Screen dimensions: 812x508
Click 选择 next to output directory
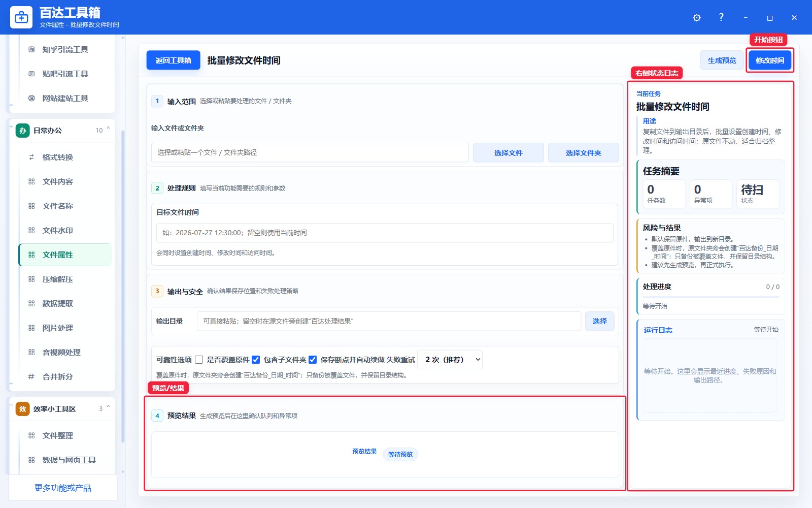pos(600,321)
